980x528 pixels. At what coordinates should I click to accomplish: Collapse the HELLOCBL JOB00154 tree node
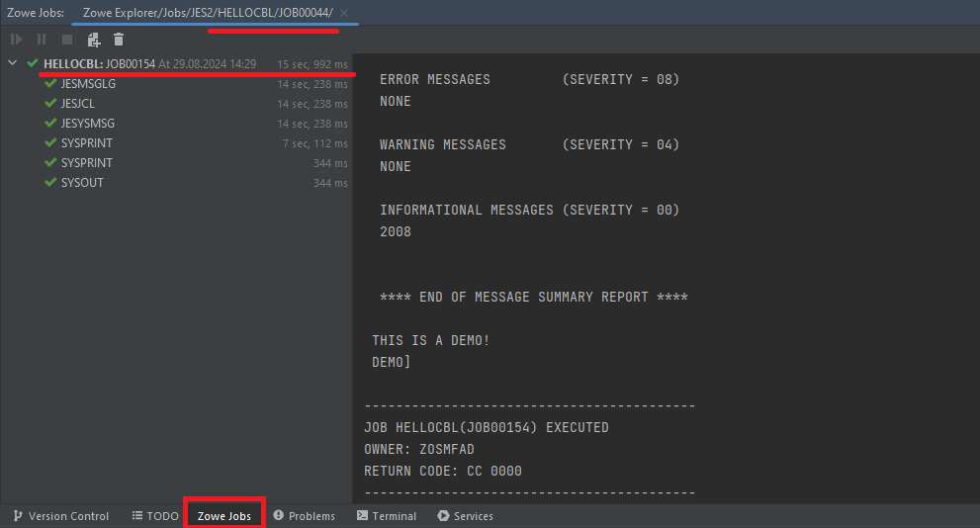click(13, 64)
